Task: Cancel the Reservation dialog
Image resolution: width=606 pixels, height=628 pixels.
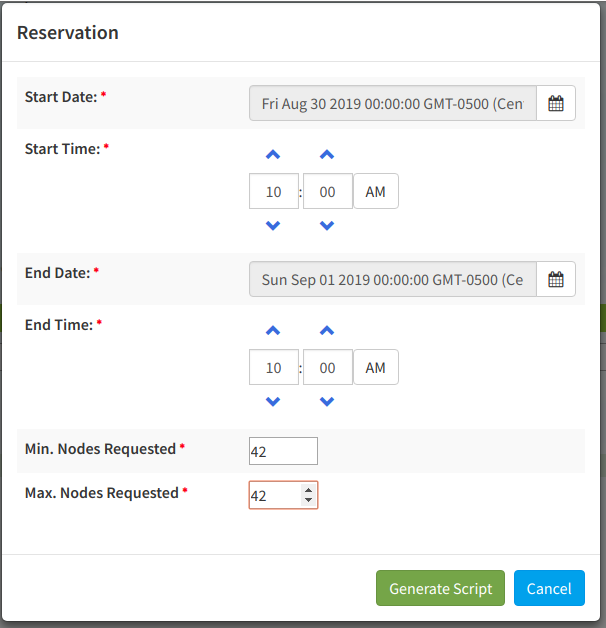Action: [x=549, y=588]
